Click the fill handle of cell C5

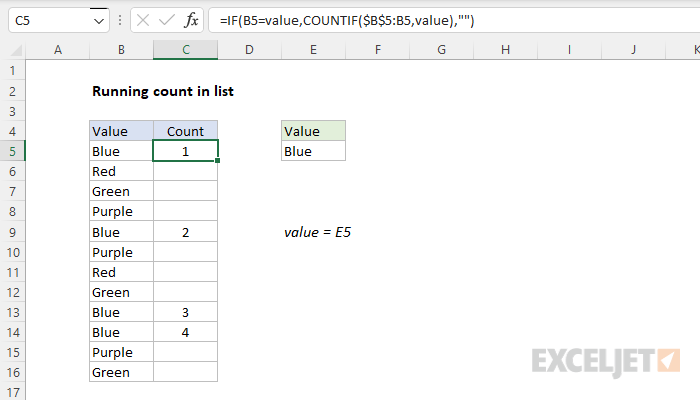[217, 161]
